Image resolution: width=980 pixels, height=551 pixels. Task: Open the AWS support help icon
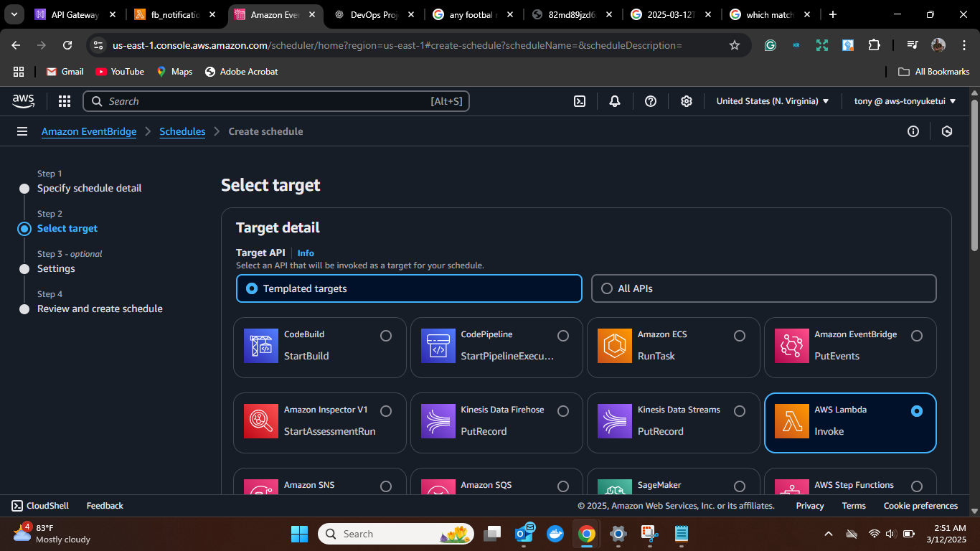651,101
